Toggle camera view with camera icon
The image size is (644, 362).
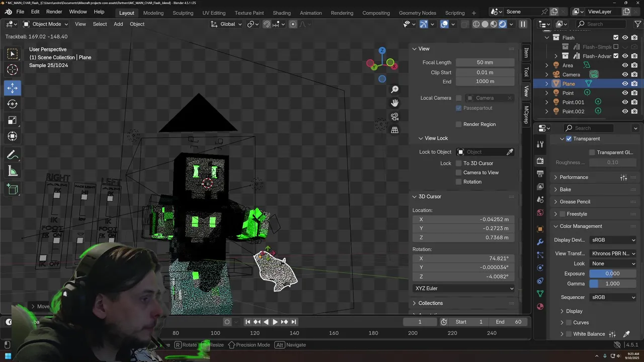[395, 117]
